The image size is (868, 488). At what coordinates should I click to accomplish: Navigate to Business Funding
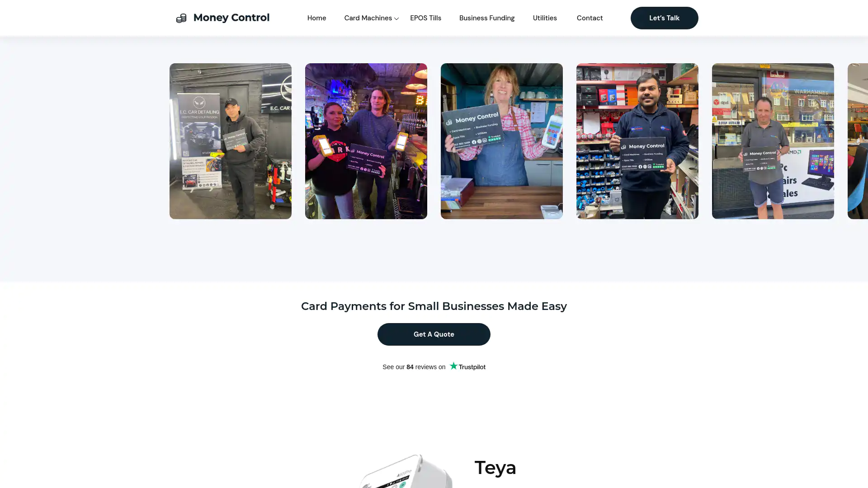point(487,18)
